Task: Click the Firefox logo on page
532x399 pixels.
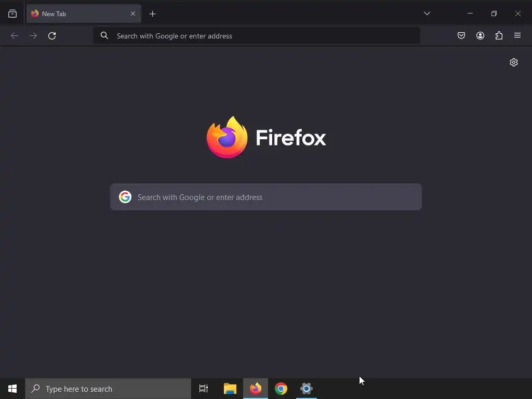Action: pyautogui.click(x=267, y=137)
